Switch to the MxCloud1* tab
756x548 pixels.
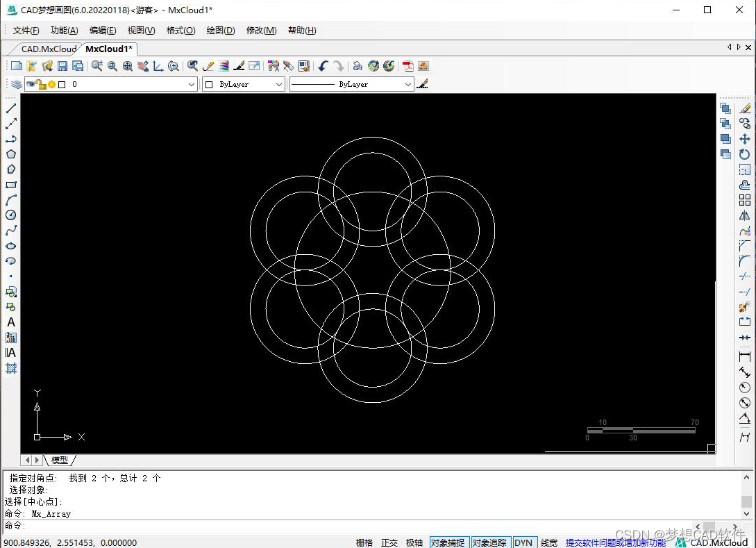click(109, 49)
